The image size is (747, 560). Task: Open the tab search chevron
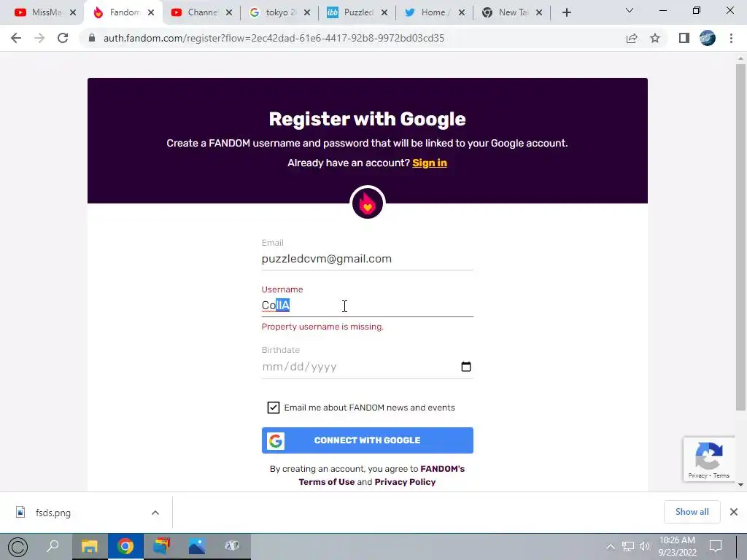[x=630, y=10]
